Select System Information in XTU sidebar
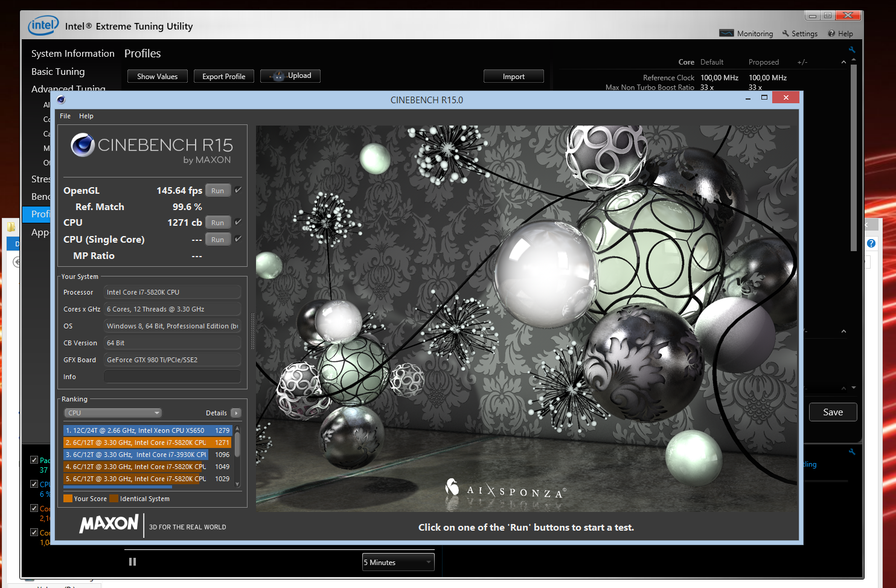This screenshot has width=896, height=588. click(73, 54)
